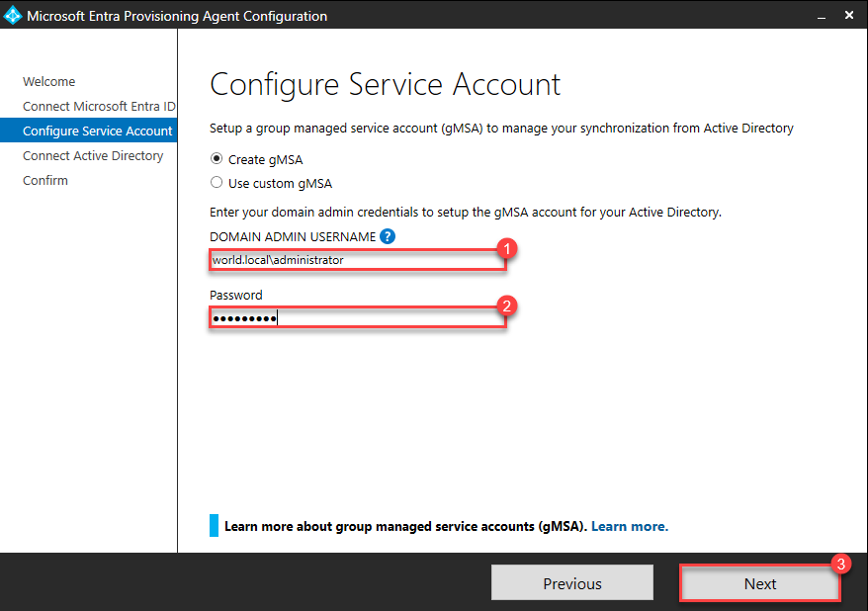This screenshot has height=611, width=868.
Task: Open the Domain Admin Username help icon
Action: 388,237
